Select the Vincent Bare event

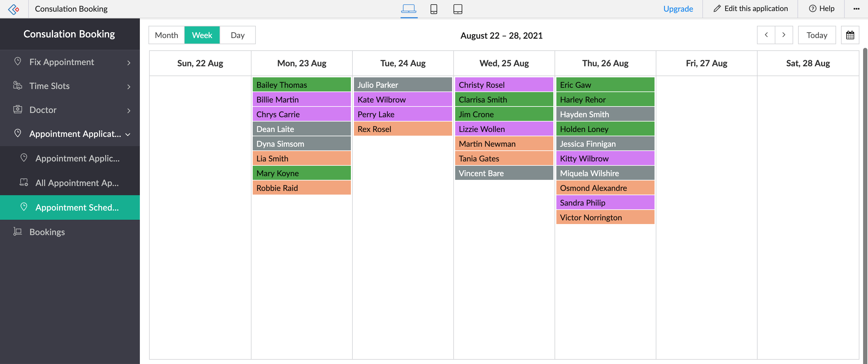point(504,173)
